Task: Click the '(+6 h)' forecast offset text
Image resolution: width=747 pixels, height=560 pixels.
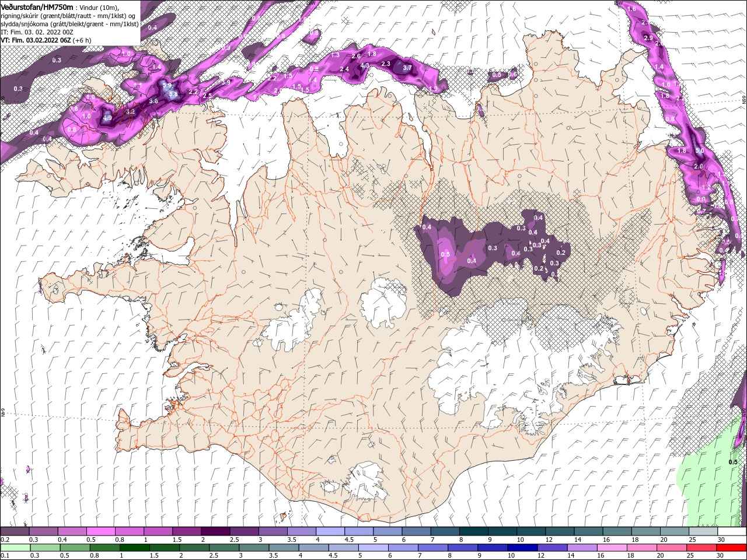Action: (x=82, y=40)
